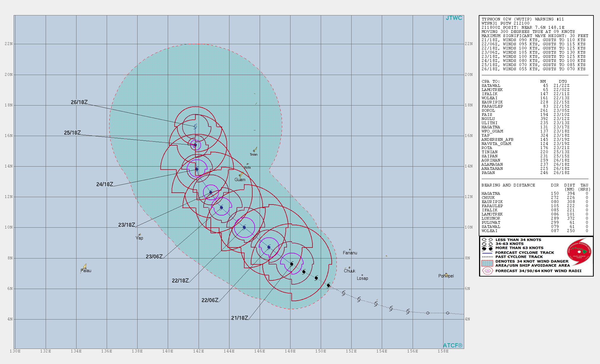Click the 34 knot danger area legend swatch
The image size is (600, 364).
(487, 264)
